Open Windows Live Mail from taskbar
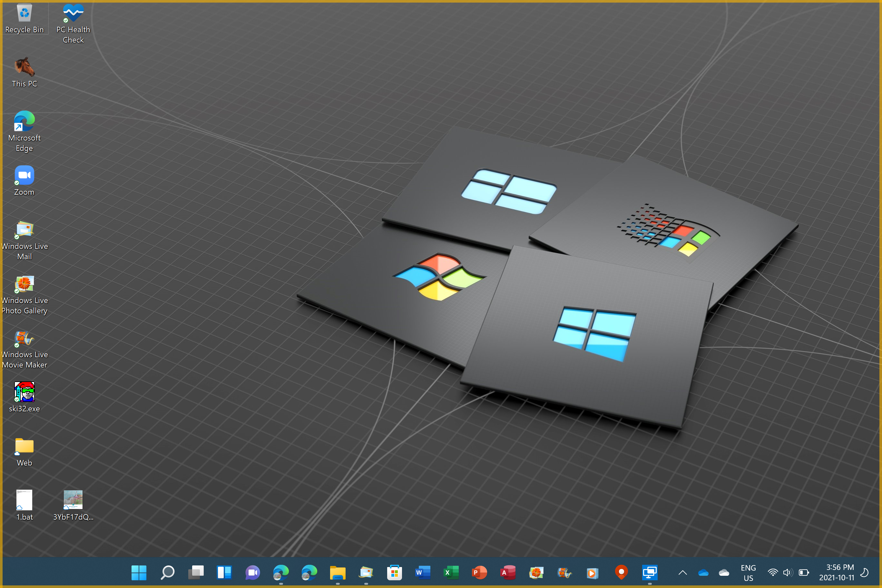This screenshot has width=882, height=588. click(366, 573)
